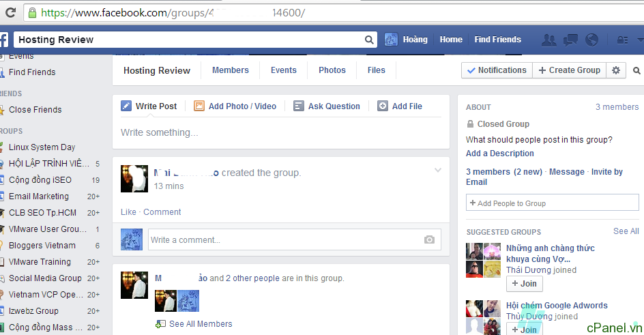Open account menu dropdown arrow in top bar
The height and width of the screenshot is (335, 644).
[641, 40]
